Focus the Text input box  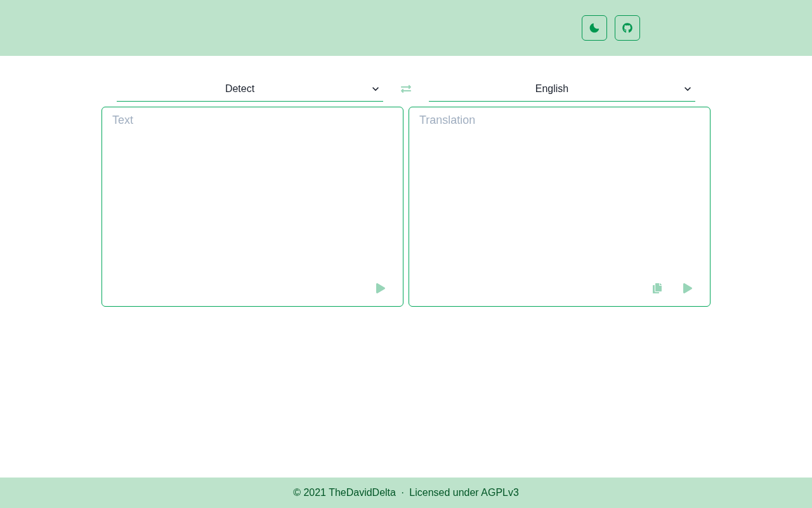point(252,197)
